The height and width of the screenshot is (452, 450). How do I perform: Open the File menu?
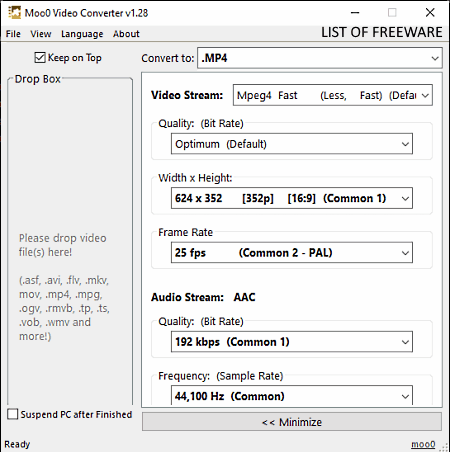click(x=13, y=34)
